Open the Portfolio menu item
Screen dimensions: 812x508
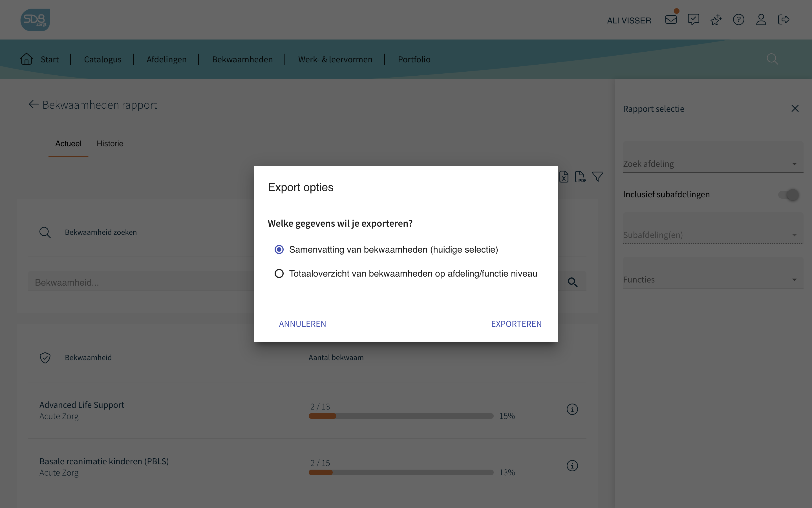click(x=414, y=60)
